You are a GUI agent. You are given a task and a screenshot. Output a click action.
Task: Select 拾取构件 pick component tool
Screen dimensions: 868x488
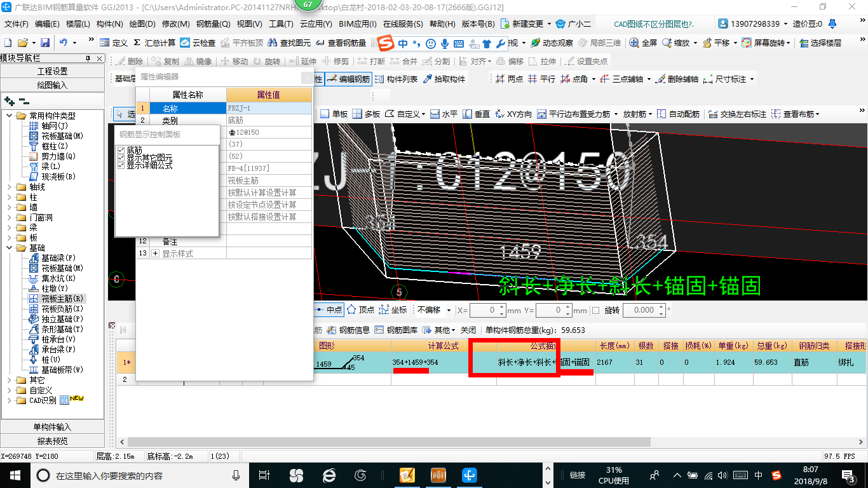click(444, 79)
